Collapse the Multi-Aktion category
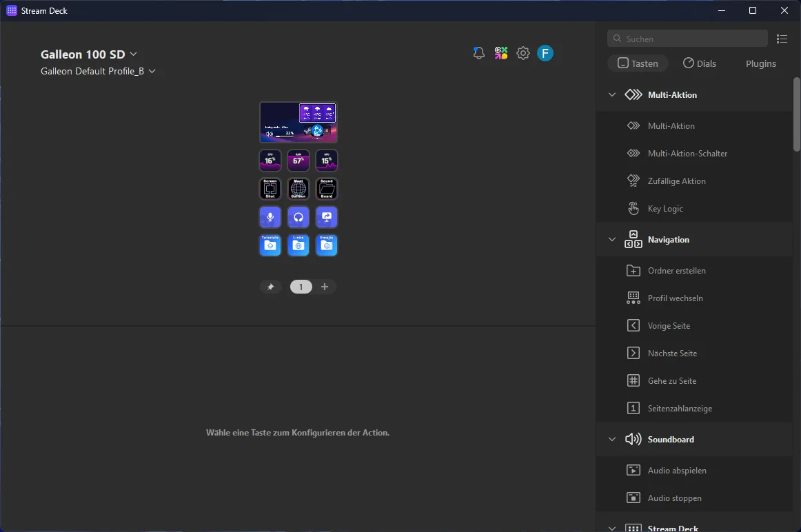This screenshot has height=532, width=801. pos(611,94)
